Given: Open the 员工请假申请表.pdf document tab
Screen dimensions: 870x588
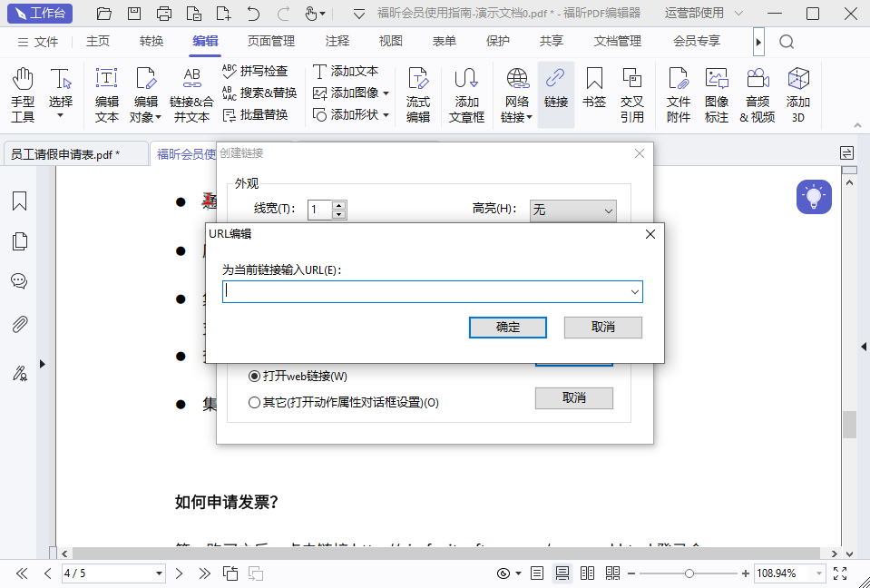Looking at the screenshot, I should (64, 154).
